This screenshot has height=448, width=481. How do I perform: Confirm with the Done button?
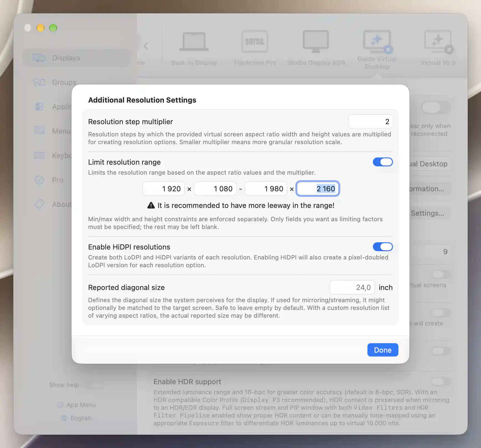point(383,350)
